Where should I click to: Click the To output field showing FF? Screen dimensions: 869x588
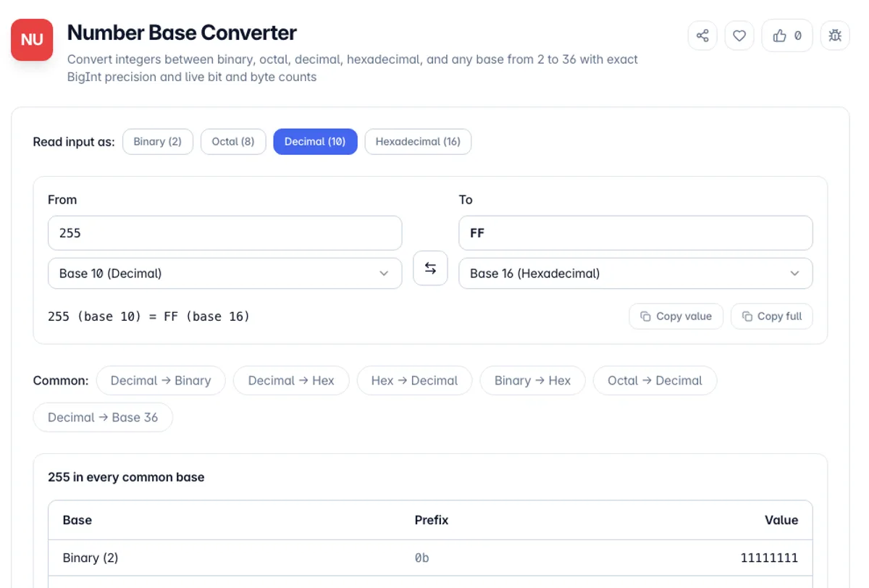pyautogui.click(x=636, y=233)
